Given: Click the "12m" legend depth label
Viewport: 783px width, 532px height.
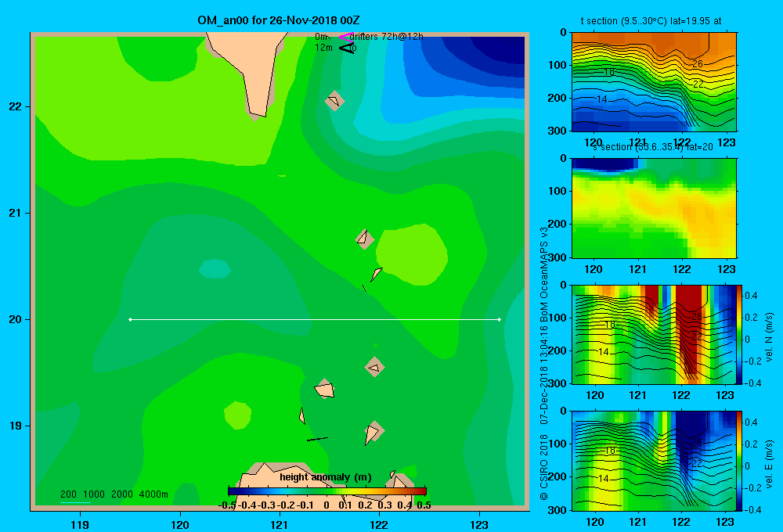Looking at the screenshot, I should [323, 48].
